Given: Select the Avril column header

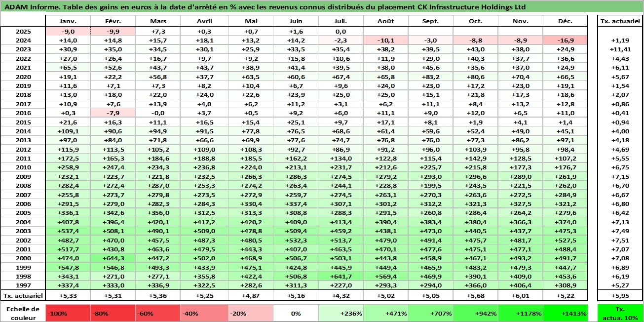Looking at the screenshot, I should [203, 21].
